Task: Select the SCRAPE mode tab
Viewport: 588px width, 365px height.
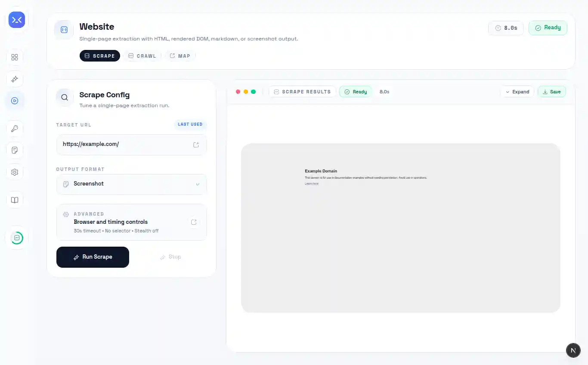Action: pyautogui.click(x=99, y=56)
